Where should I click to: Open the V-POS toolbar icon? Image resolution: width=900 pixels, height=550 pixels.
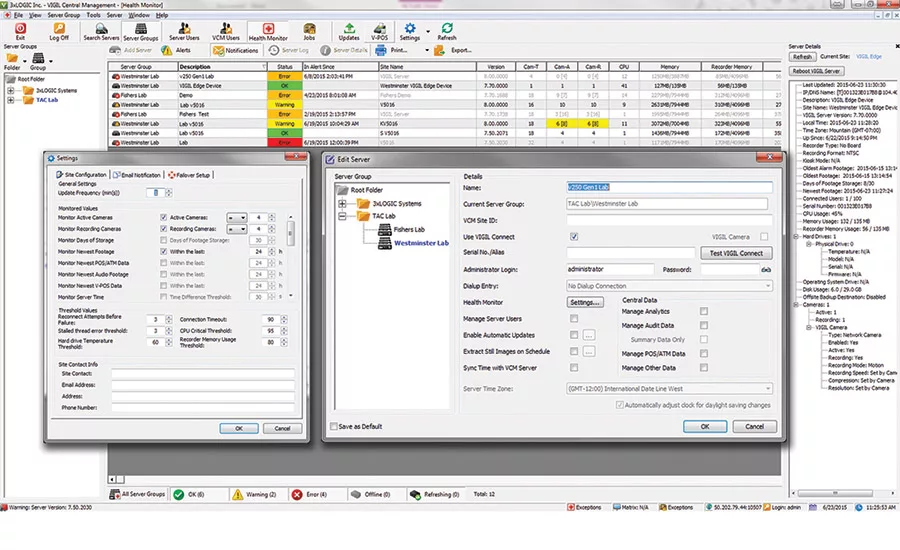pos(379,28)
